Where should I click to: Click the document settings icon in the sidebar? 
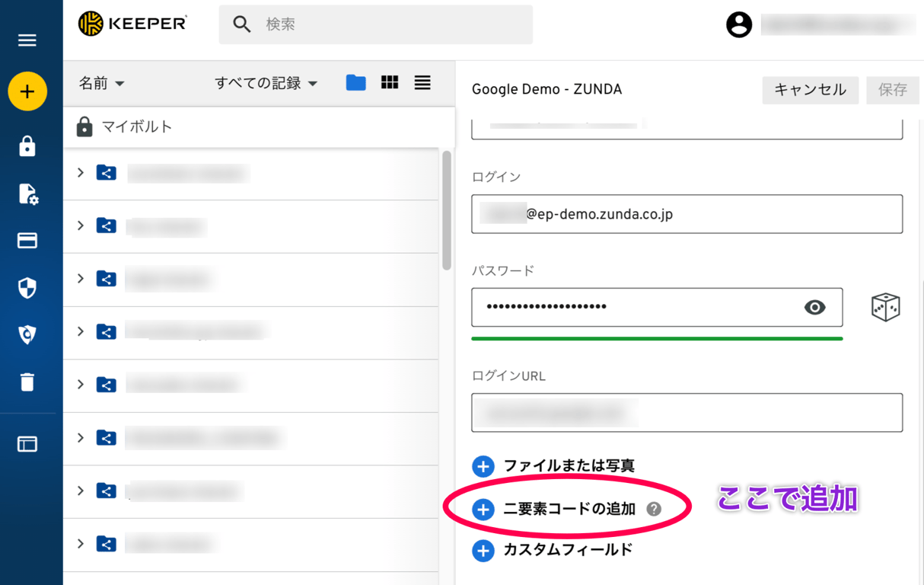tap(27, 194)
